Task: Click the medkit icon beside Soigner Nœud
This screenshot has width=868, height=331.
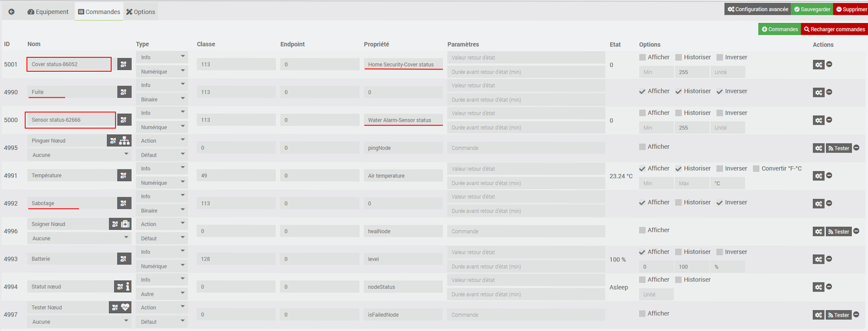Action: click(x=125, y=224)
